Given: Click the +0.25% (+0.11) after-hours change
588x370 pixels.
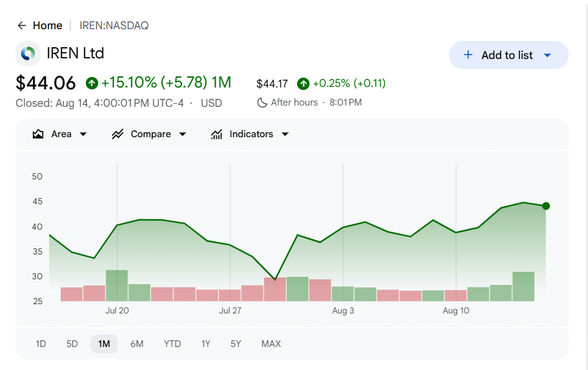Looking at the screenshot, I should point(349,83).
